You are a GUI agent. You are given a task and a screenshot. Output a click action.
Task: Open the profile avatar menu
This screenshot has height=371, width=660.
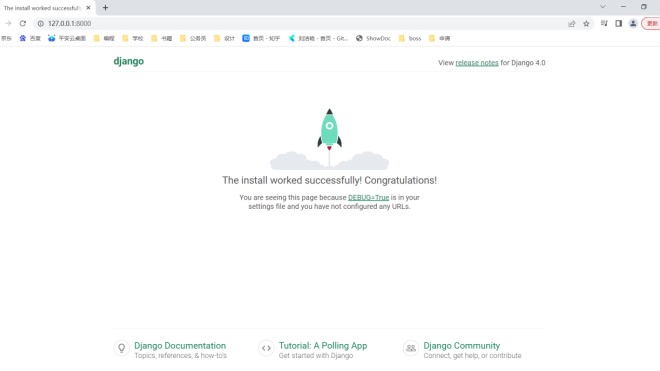click(x=633, y=24)
